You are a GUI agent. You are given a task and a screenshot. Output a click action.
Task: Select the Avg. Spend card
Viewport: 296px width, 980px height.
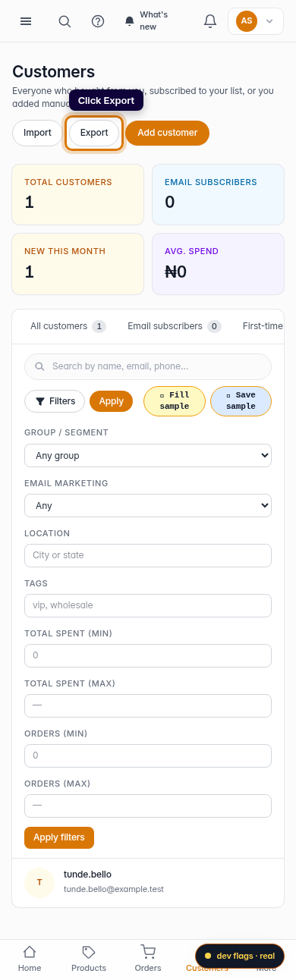tap(218, 263)
